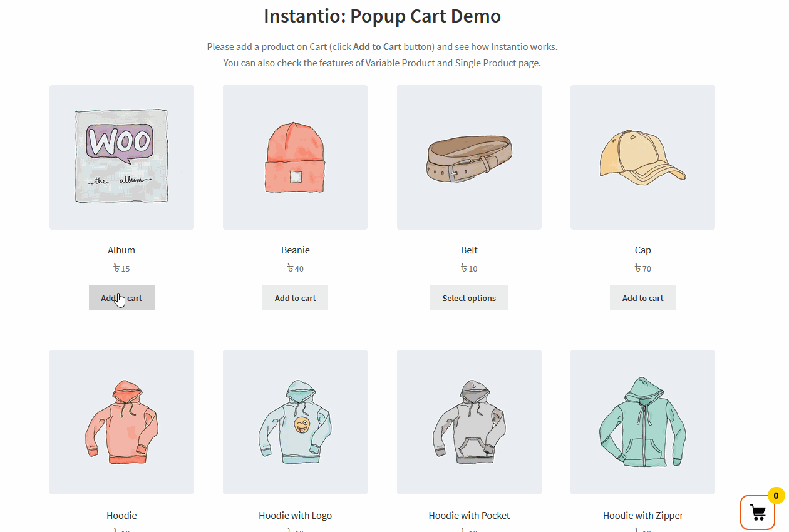Open the gray Hoodie with Pocket image

coord(469,422)
